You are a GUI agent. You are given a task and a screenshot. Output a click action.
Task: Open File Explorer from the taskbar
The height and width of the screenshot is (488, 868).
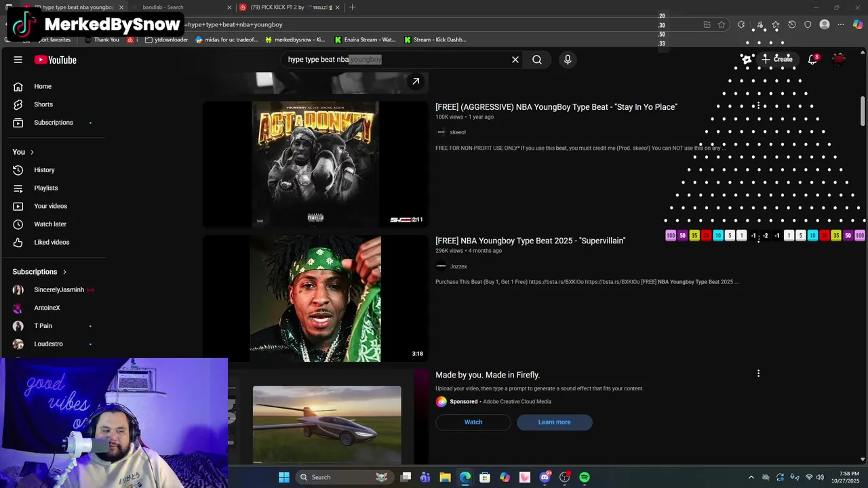click(445, 477)
